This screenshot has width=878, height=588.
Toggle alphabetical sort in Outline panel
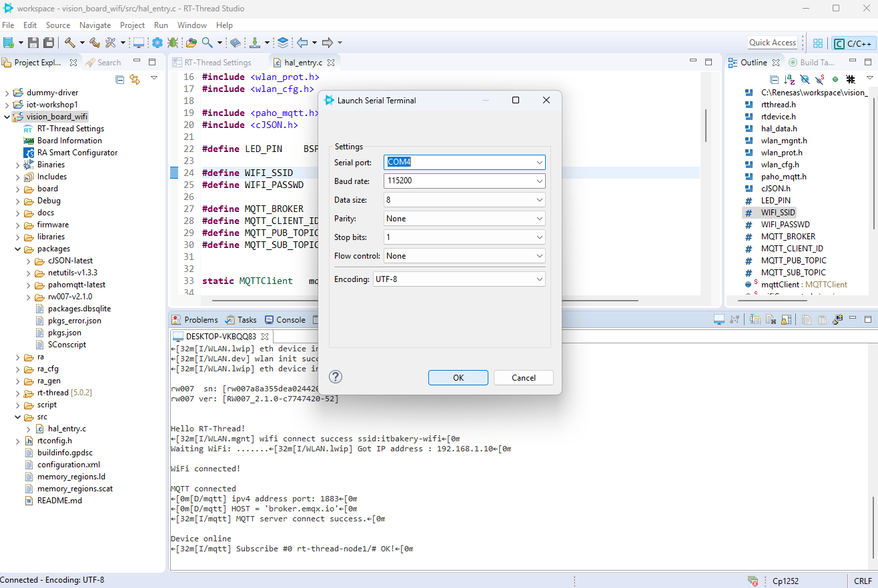tap(789, 79)
